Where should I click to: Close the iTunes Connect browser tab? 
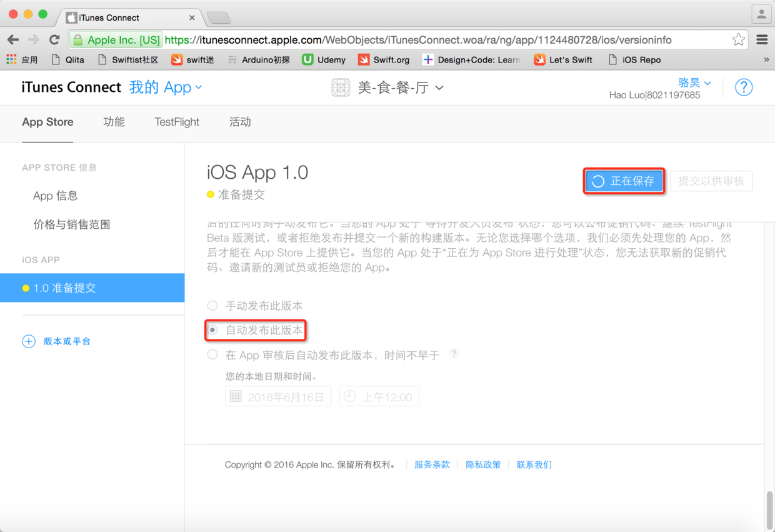pyautogui.click(x=192, y=18)
